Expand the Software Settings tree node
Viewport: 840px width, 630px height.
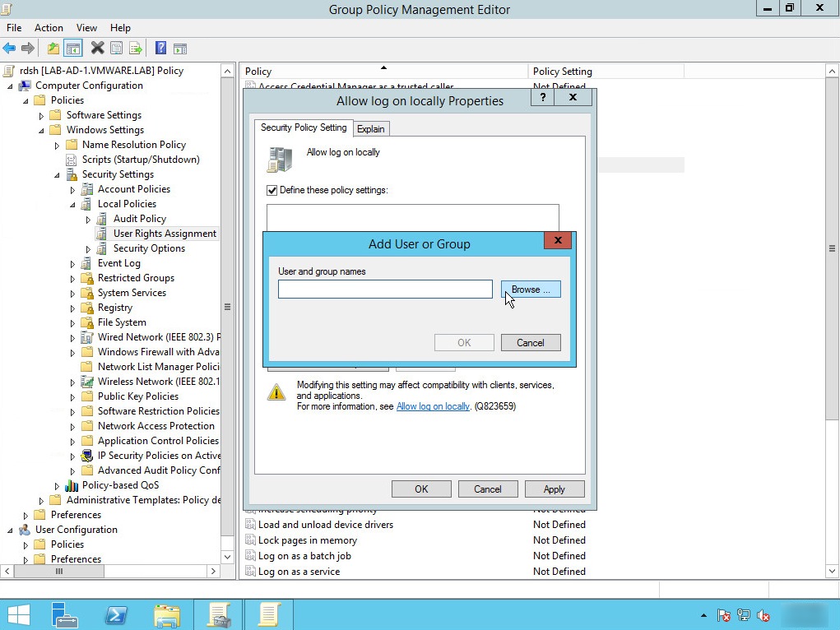pos(42,115)
